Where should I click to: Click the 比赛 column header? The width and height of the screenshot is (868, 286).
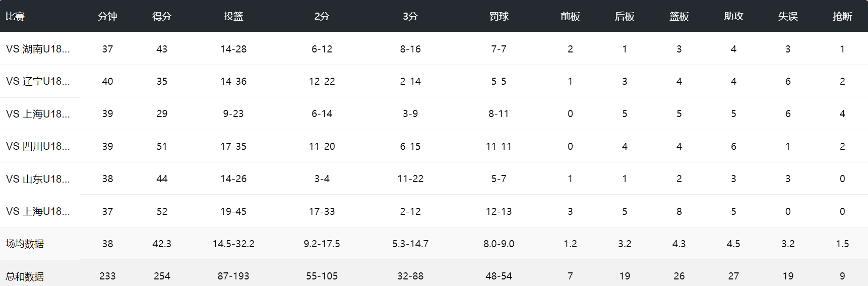click(x=15, y=16)
